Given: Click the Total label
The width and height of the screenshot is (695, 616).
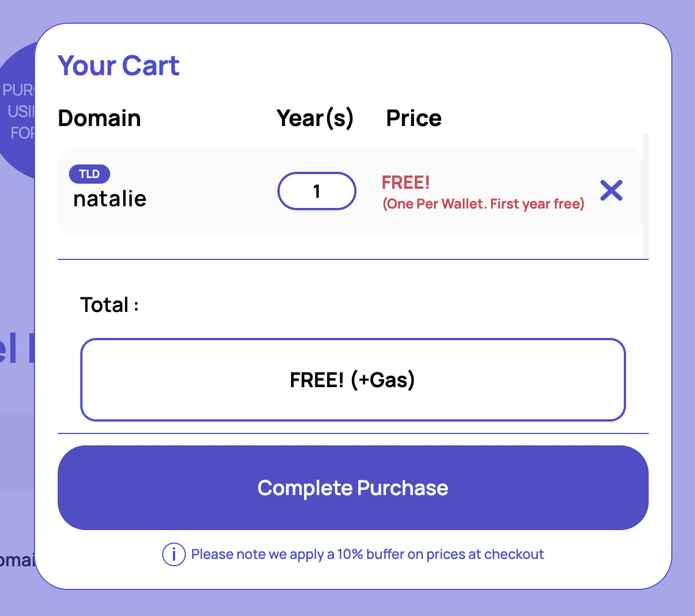Looking at the screenshot, I should [x=109, y=305].
